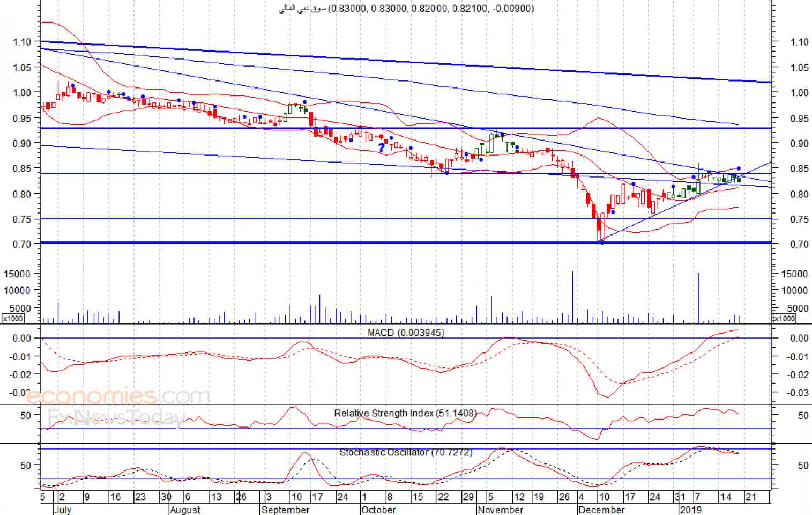Click date tick 29 on the time axis
Viewport: 812px width, 515px height.
(x=468, y=497)
